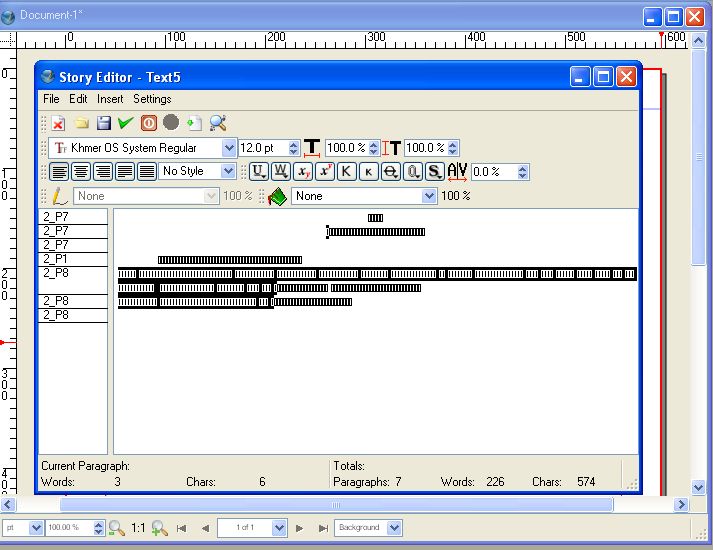The width and height of the screenshot is (713, 550).
Task: Select the Align Text Center button
Action: point(81,172)
